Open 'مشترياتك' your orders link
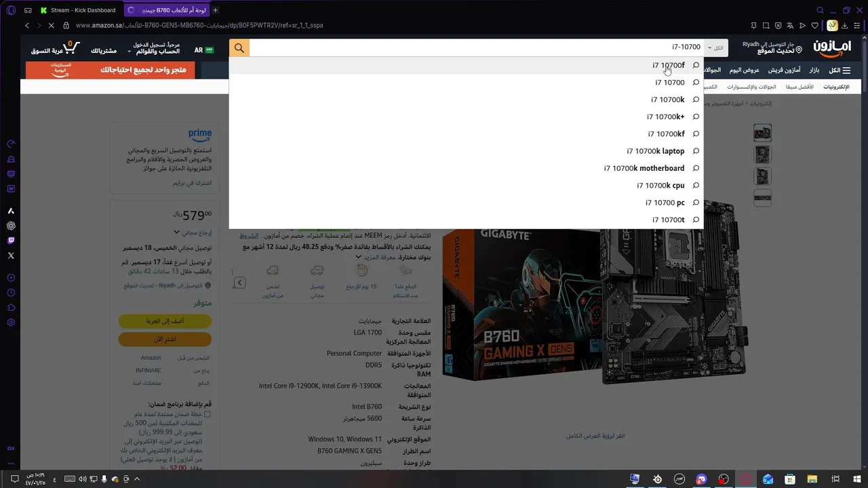 [104, 51]
